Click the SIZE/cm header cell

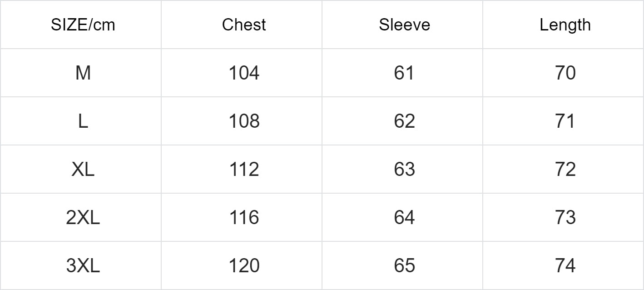click(83, 25)
